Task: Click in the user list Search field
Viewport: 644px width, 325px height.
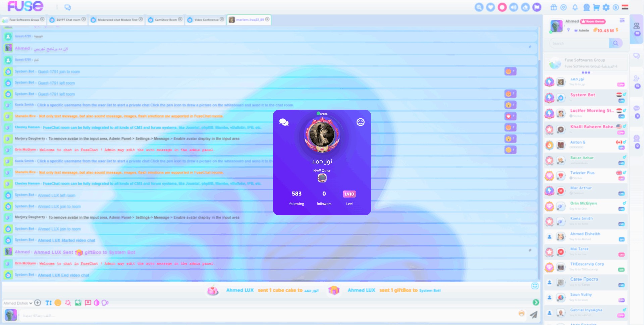Action: tap(579, 43)
